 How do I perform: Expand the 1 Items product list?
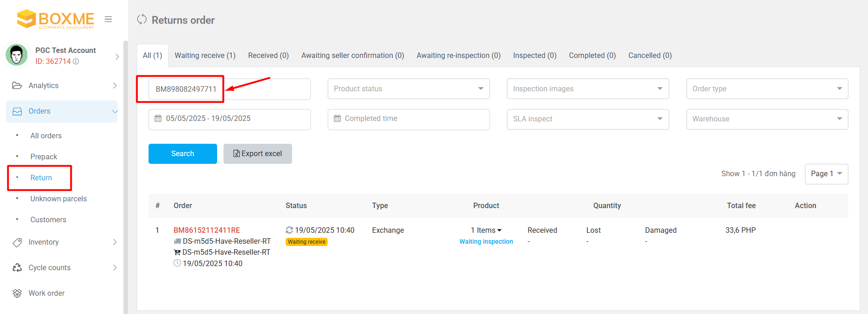pos(486,230)
